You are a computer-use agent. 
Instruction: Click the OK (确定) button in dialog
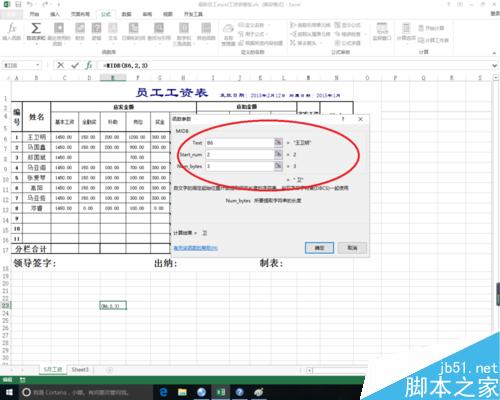tap(319, 248)
